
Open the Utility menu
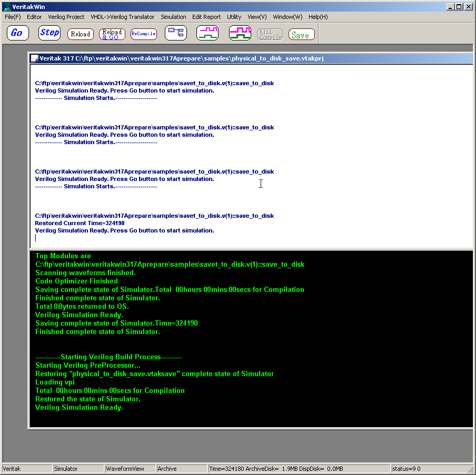pos(234,17)
